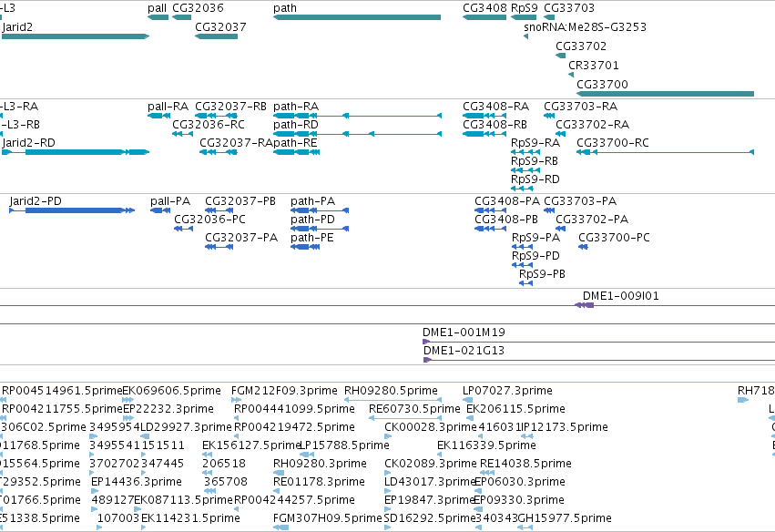This screenshot has width=775, height=532.
Task: Select the path-PE protein label
Action: (x=311, y=238)
